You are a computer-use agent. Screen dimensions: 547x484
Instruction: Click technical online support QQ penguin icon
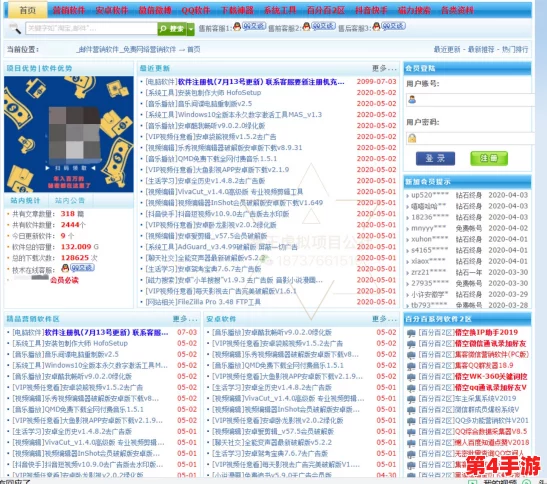(x=65, y=268)
